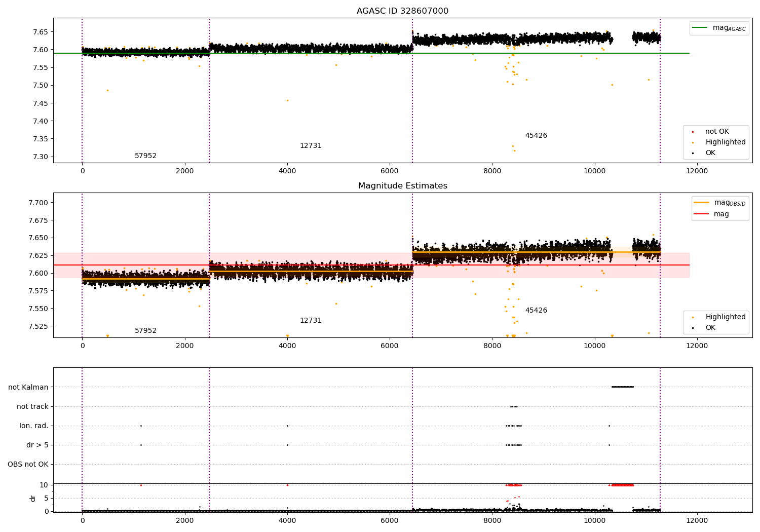The height and width of the screenshot is (532, 760).
Task: Click the 'dr > 5' axis label
Action: 37,445
